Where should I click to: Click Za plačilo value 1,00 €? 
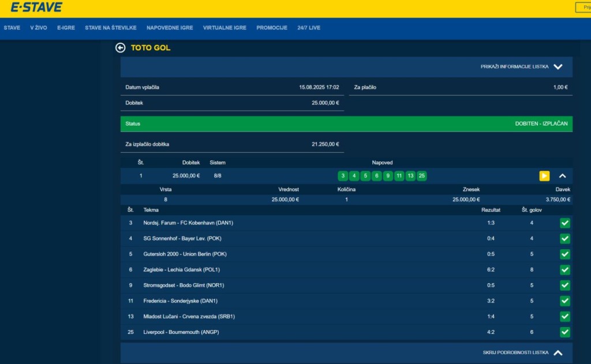(x=560, y=88)
